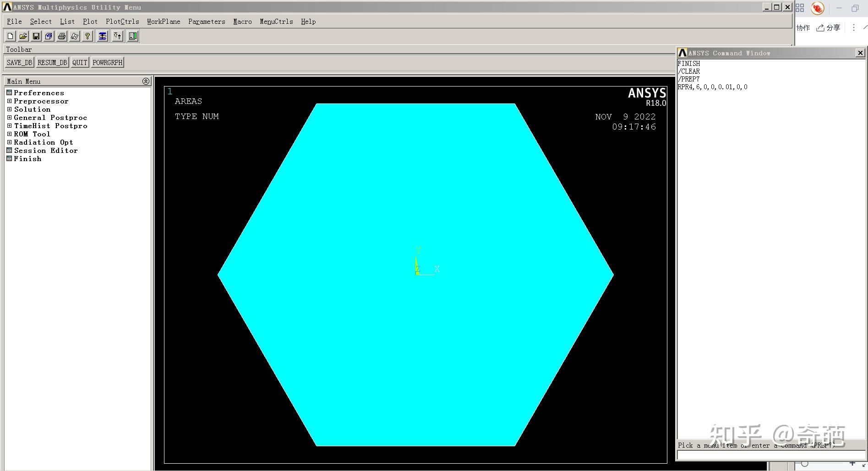868x471 pixels.
Task: Open a new database with the New toolbar icon
Action: 10,36
